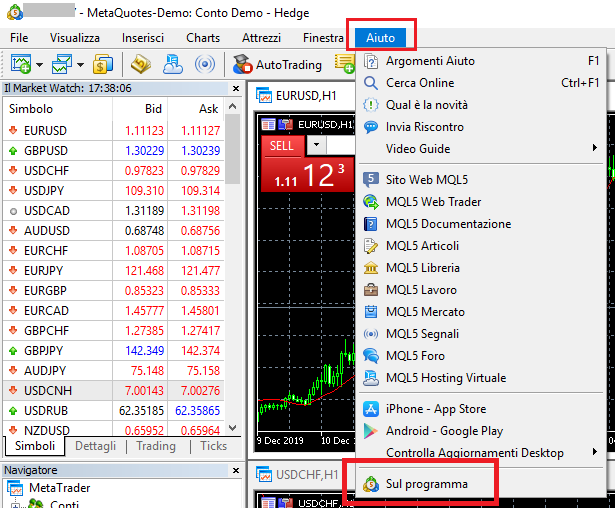615x510 pixels.
Task: Switch to the Trading tab
Action: point(156,446)
